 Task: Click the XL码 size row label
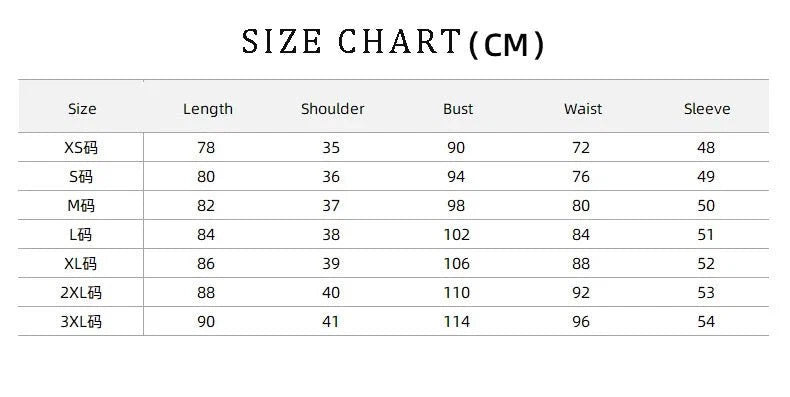[x=81, y=263]
